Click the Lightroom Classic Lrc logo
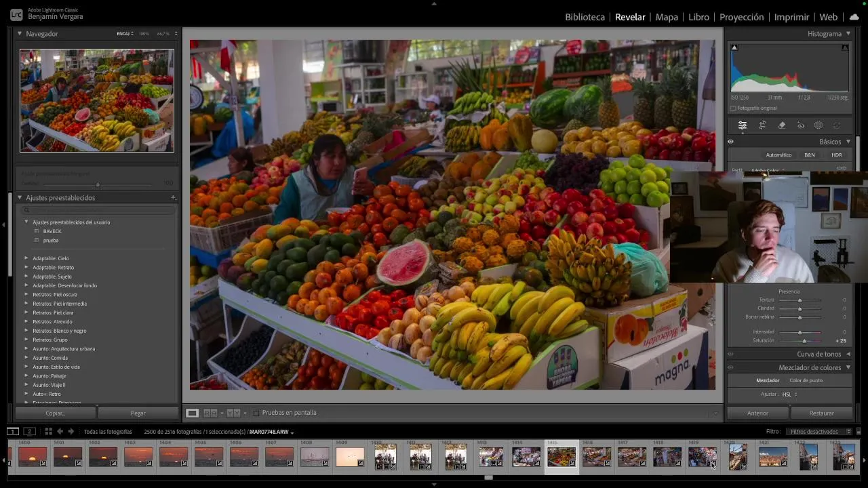Image resolution: width=868 pixels, height=488 pixels. click(16, 14)
